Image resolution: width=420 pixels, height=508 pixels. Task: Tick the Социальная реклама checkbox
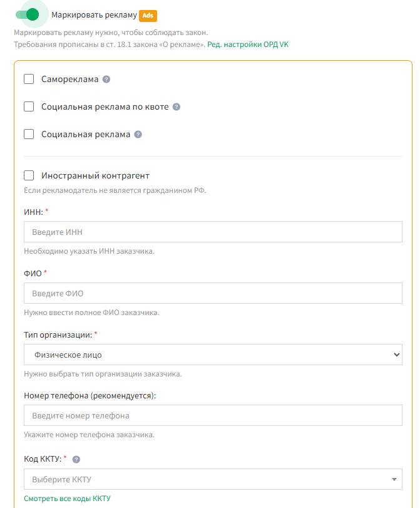[29, 134]
